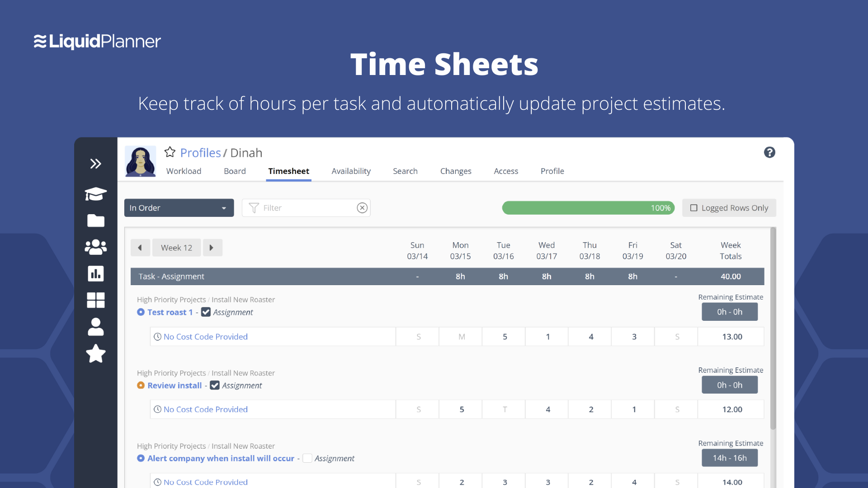Click the previous week navigation arrow
The image size is (868, 488).
coord(140,248)
